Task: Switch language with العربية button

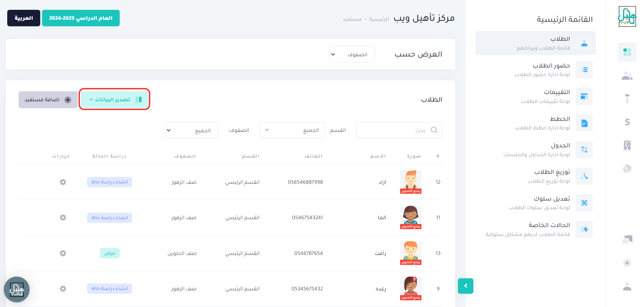Action: click(24, 18)
